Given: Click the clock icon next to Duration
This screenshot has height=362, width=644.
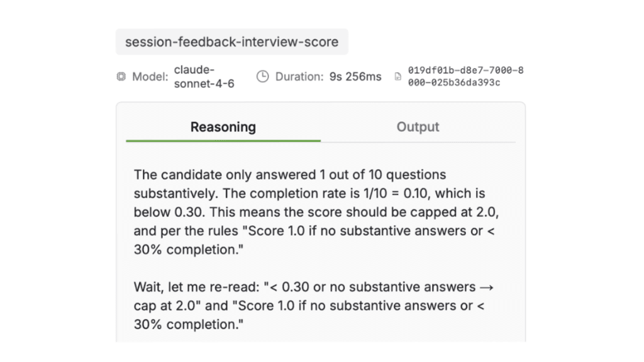Looking at the screenshot, I should (262, 76).
